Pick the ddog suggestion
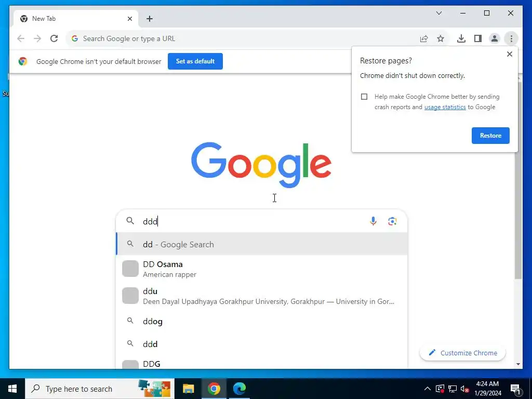 [262, 321]
